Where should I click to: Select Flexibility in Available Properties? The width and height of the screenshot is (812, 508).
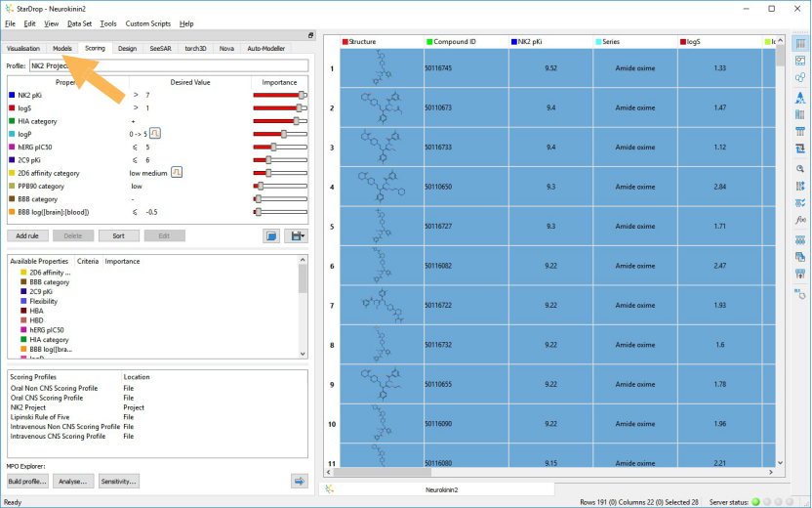[44, 301]
